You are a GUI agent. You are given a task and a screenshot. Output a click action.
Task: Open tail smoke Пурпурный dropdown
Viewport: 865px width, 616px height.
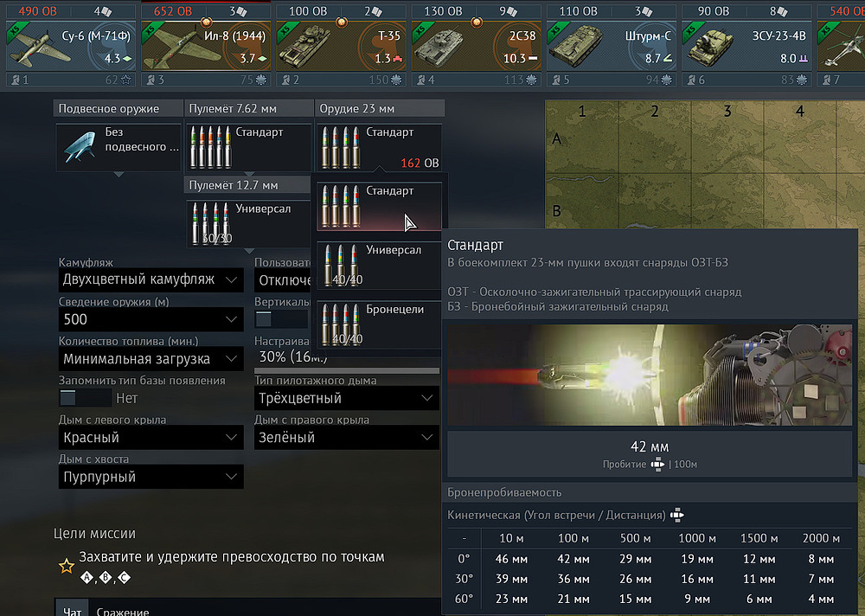pyautogui.click(x=151, y=477)
